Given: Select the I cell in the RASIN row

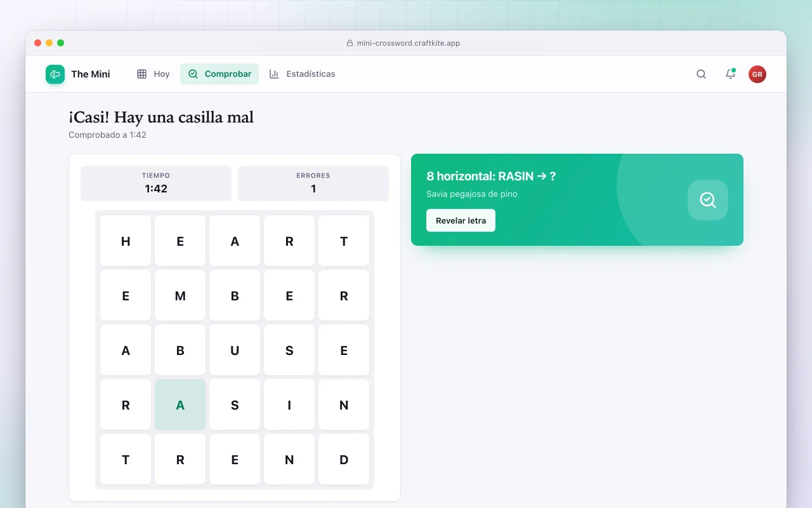Looking at the screenshot, I should coord(289,404).
